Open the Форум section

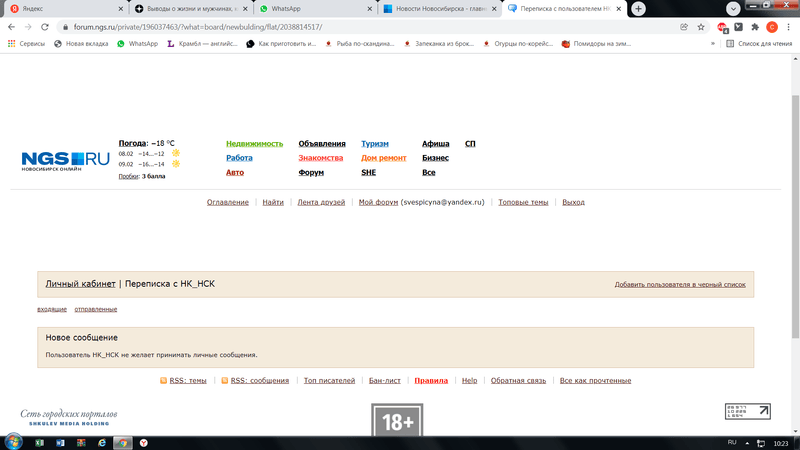(x=311, y=172)
